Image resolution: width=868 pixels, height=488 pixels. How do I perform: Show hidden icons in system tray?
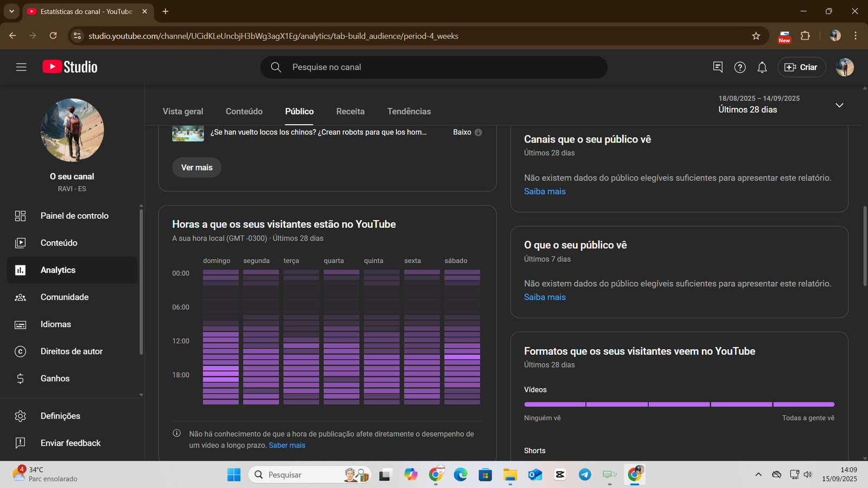[x=758, y=475]
